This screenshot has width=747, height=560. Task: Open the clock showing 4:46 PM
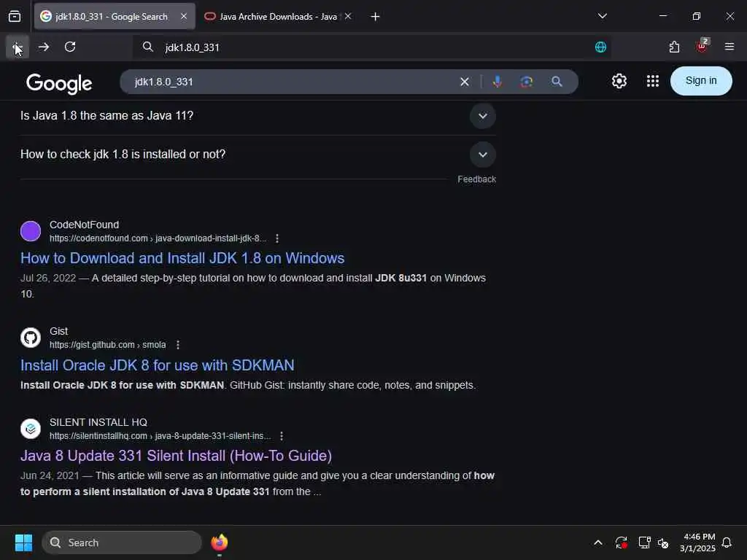pos(697,542)
